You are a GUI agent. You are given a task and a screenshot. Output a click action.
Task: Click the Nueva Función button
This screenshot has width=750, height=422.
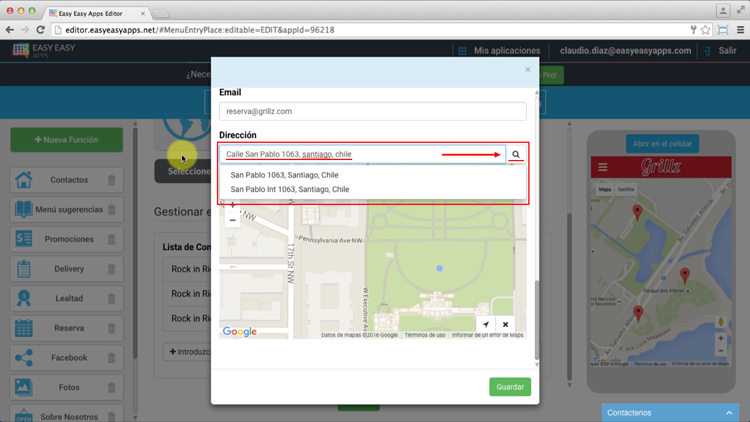tap(67, 140)
